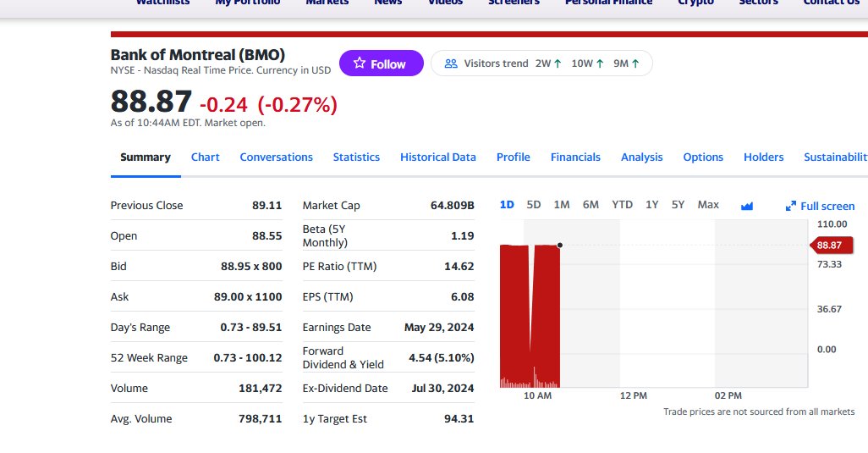Click Day's Range value 0.73 - 89.51

click(x=251, y=328)
